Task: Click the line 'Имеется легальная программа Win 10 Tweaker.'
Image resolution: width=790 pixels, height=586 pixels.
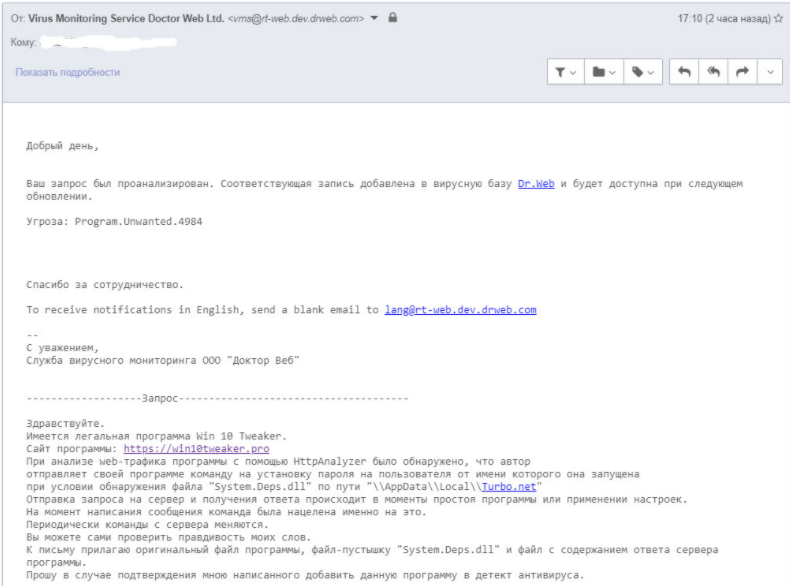Action: coord(156,436)
